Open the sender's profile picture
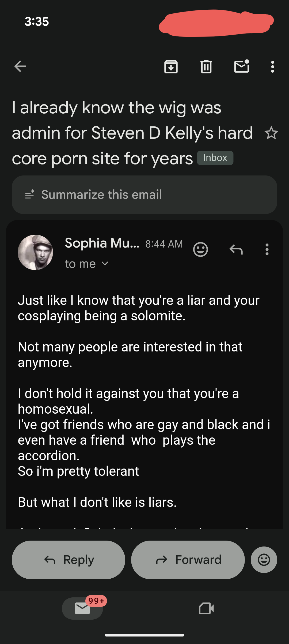289x644 pixels. click(x=35, y=252)
